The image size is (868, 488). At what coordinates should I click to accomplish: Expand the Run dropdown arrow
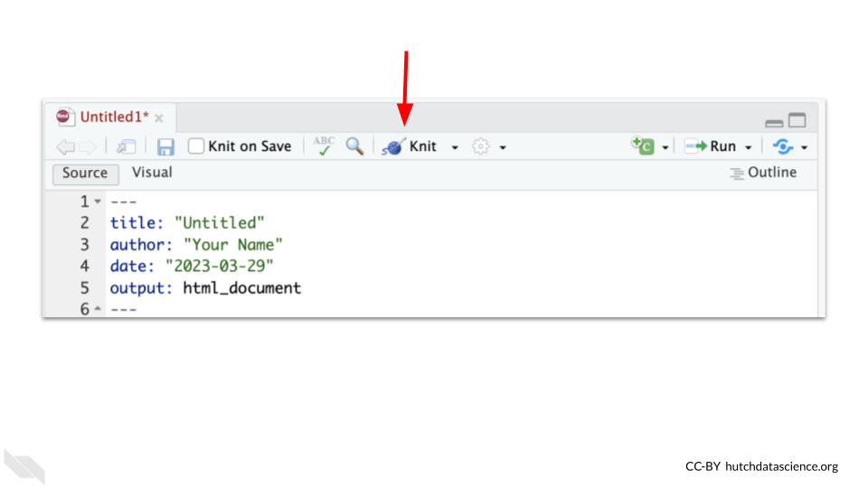pos(749,147)
